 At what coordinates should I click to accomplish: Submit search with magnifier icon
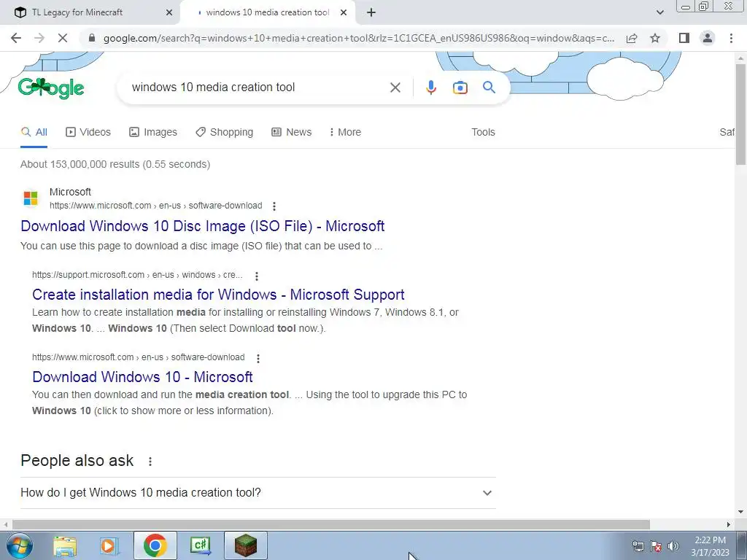[489, 87]
